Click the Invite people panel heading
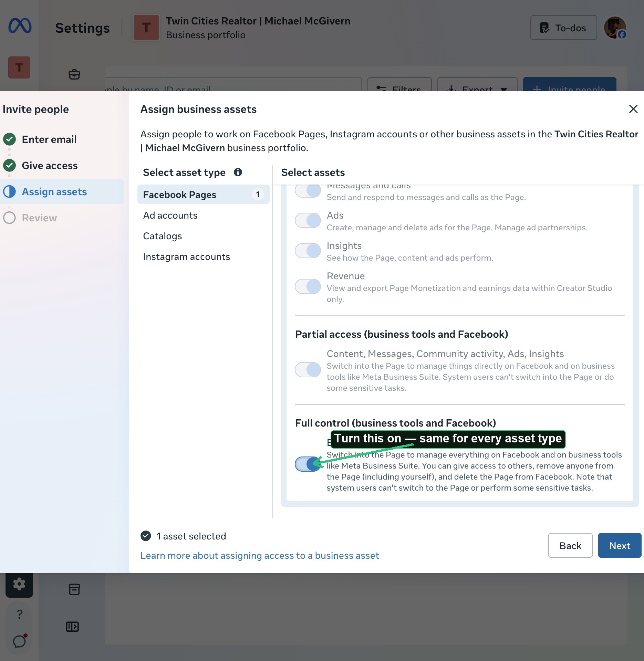Screen dimensions: 644x661 (x=36, y=109)
